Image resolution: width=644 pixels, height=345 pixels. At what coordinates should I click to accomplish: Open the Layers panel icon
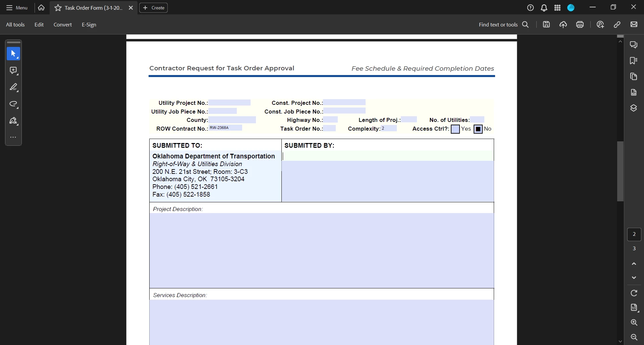click(634, 108)
